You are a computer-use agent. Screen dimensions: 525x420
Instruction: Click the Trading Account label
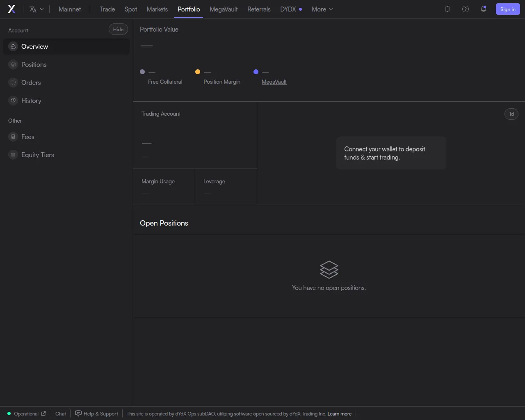pos(161,114)
